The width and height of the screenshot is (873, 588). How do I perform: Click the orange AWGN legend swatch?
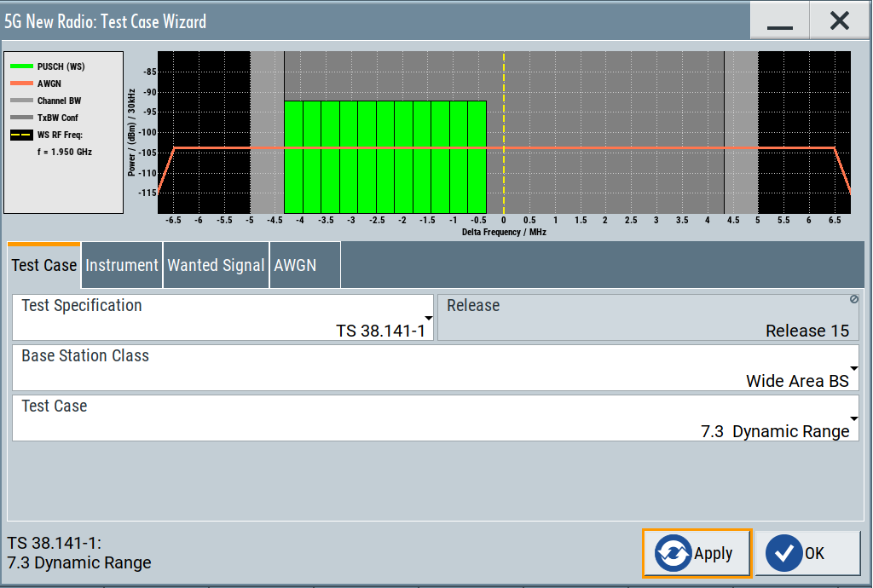(x=21, y=84)
